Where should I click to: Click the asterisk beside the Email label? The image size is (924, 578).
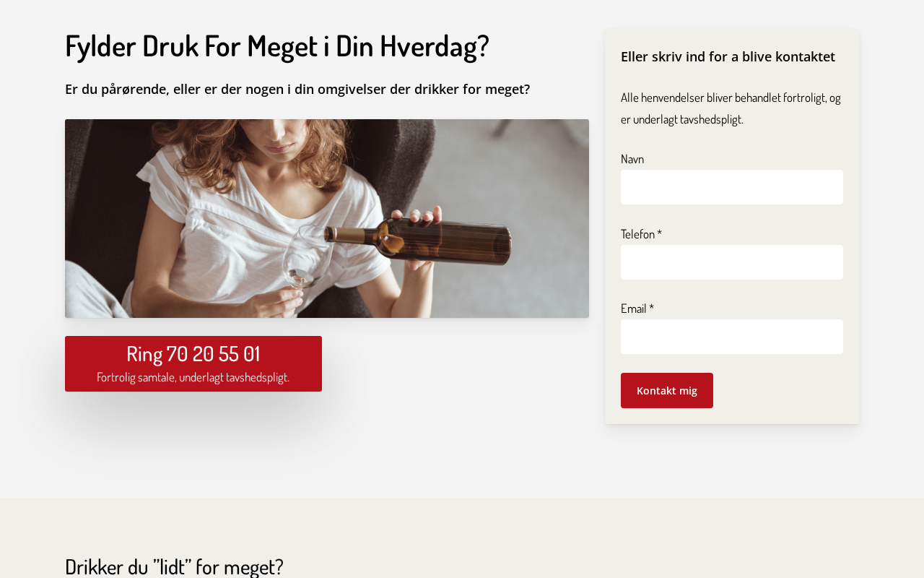point(652,308)
